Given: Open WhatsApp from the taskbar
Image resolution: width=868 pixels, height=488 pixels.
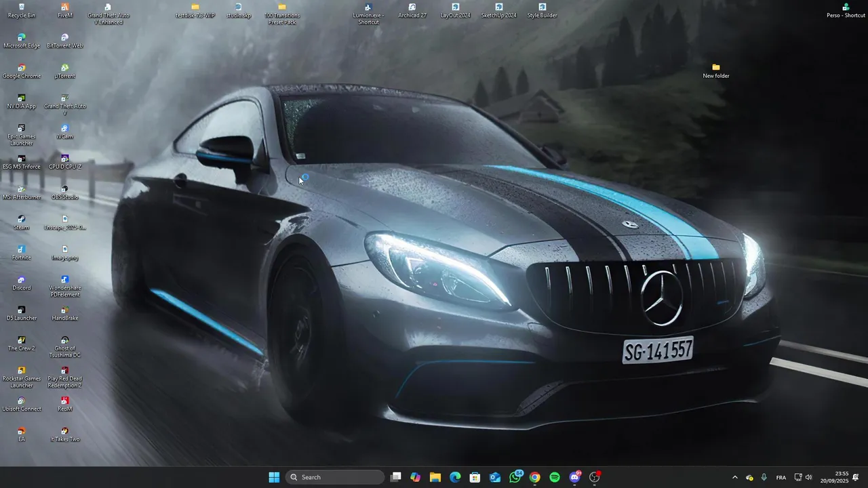Looking at the screenshot, I should click(x=515, y=477).
